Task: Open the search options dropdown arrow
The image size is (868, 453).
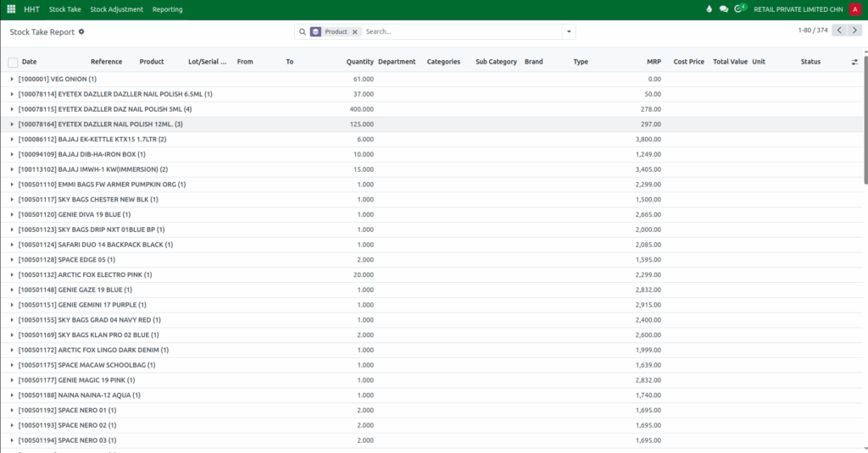Action: point(569,31)
